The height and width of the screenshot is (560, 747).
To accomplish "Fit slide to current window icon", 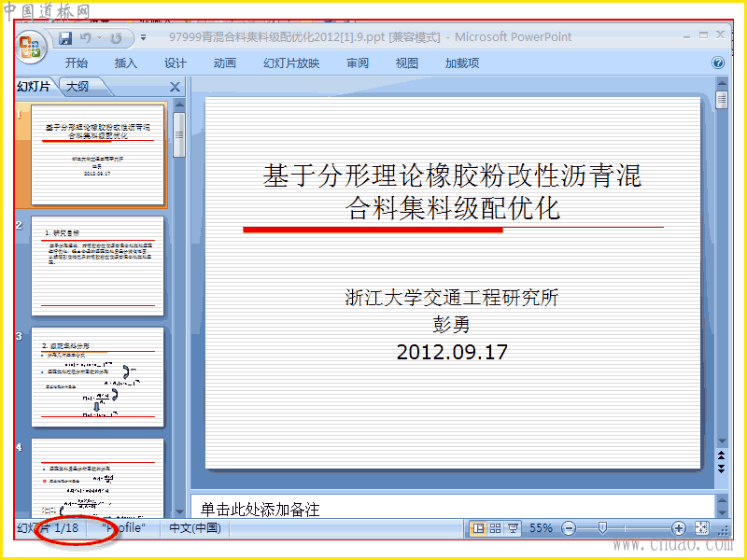I will pyautogui.click(x=701, y=527).
